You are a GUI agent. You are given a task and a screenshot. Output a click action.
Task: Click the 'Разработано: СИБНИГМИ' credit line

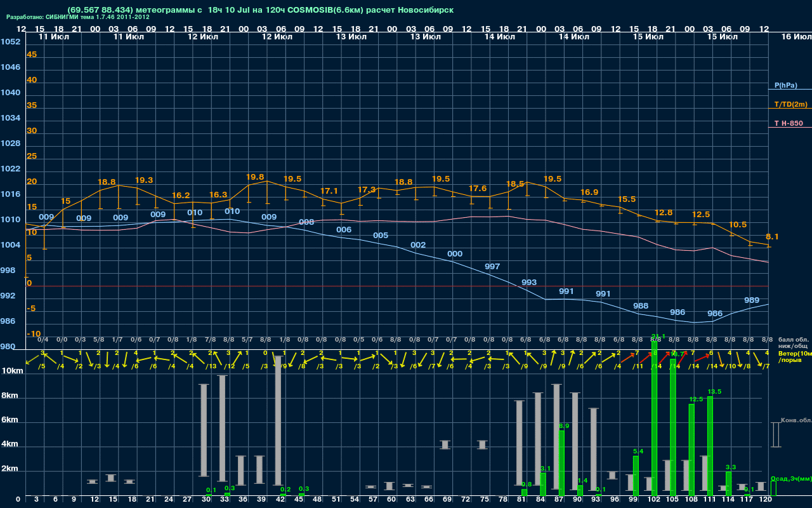78,17
